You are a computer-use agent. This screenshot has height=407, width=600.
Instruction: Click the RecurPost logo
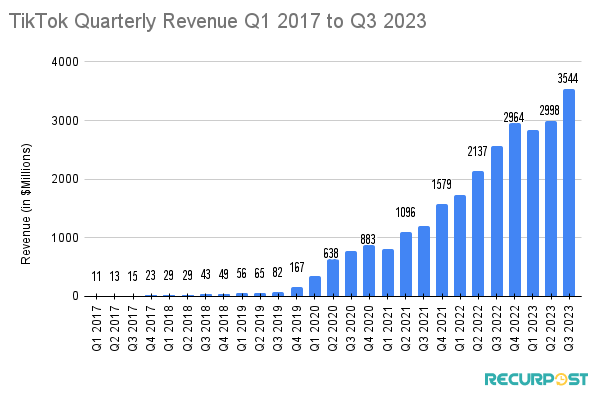[536, 379]
